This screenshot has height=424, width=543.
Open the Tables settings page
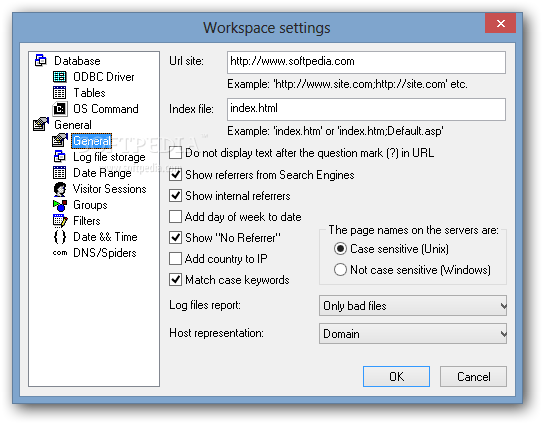coord(89,93)
